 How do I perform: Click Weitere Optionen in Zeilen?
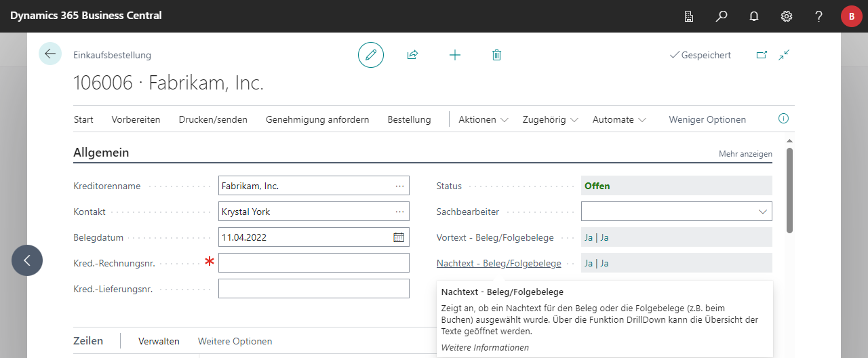(235, 341)
